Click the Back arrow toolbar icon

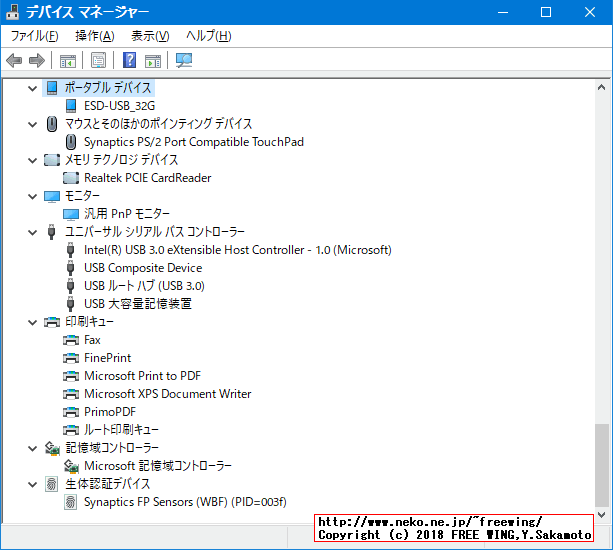pos(14,61)
